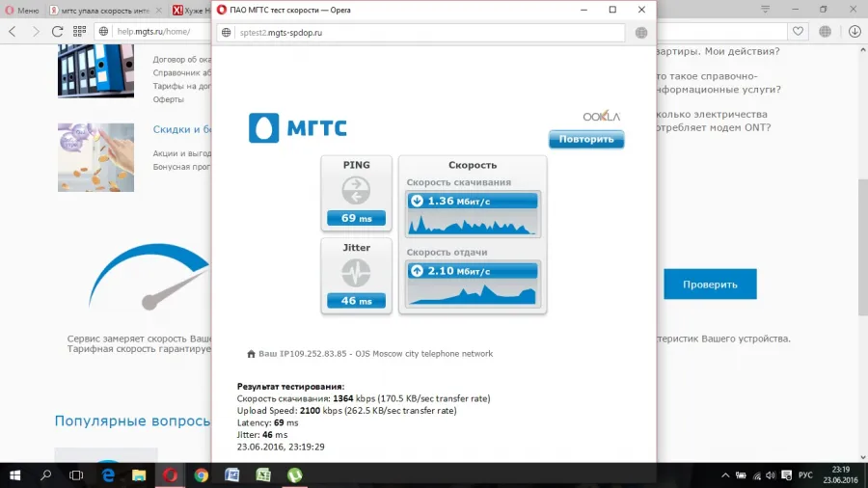Open Word from taskbar
Screen dimensions: 868x488
pos(231,475)
